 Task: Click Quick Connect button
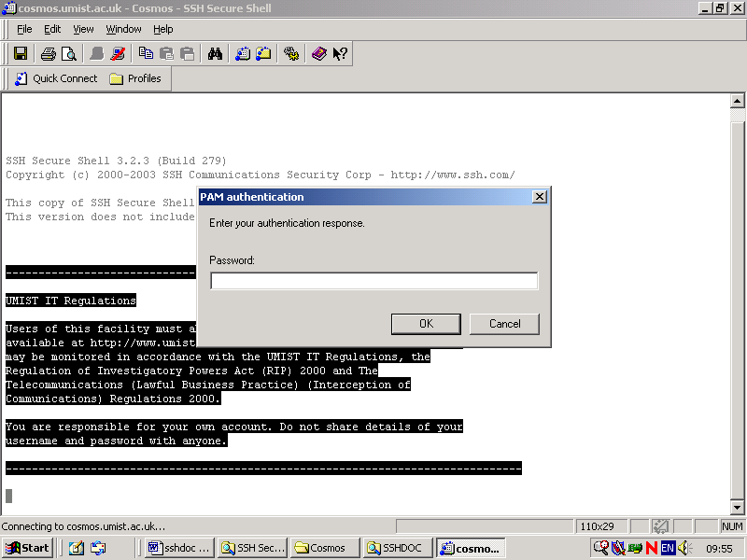[x=56, y=78]
